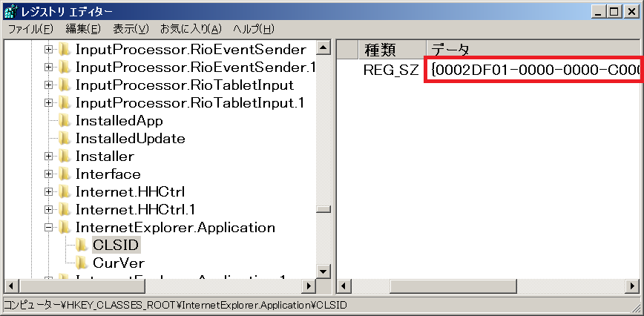
Task: Click the 種類 column header
Action: pyautogui.click(x=392, y=50)
